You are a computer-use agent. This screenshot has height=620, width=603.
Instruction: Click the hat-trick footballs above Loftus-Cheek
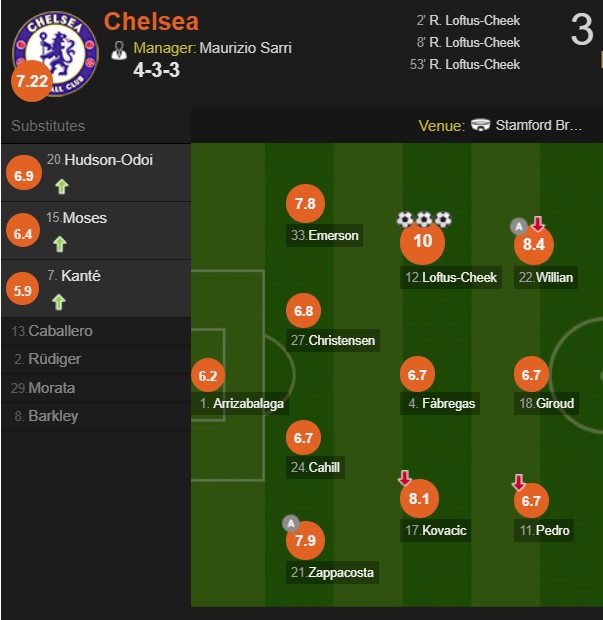coord(424,219)
